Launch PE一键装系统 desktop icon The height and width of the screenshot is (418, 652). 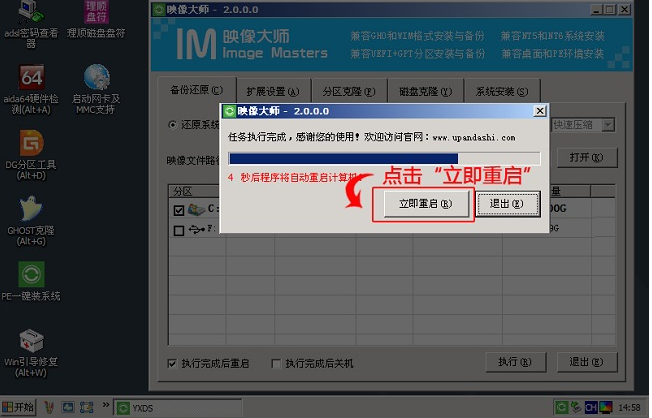click(x=31, y=281)
